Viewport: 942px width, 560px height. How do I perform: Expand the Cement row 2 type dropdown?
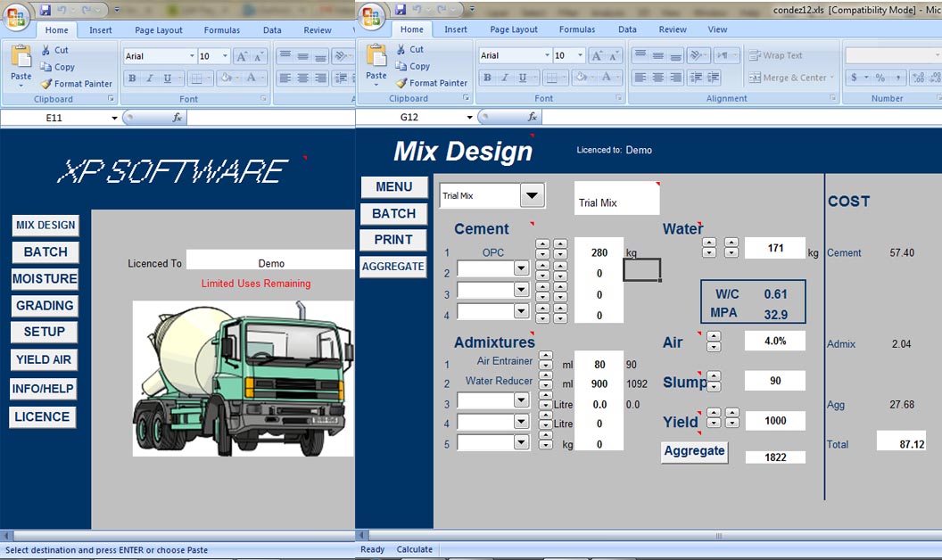pyautogui.click(x=521, y=268)
